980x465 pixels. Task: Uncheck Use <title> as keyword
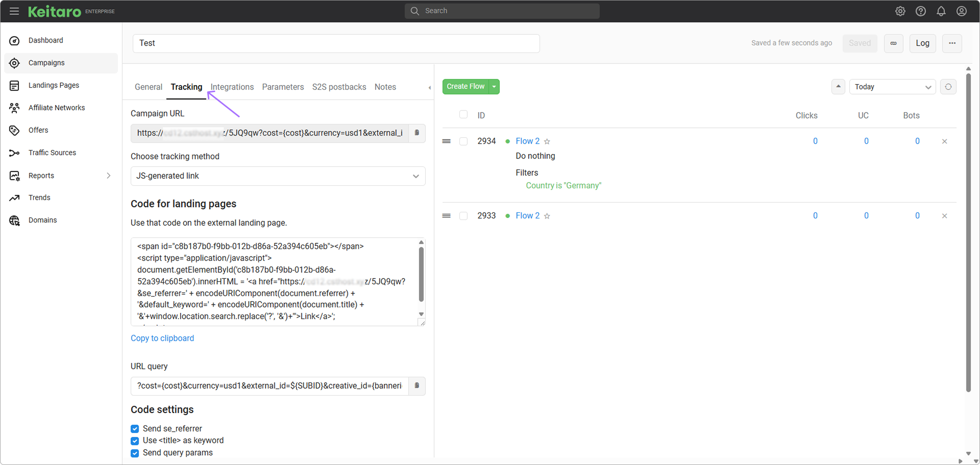(135, 441)
